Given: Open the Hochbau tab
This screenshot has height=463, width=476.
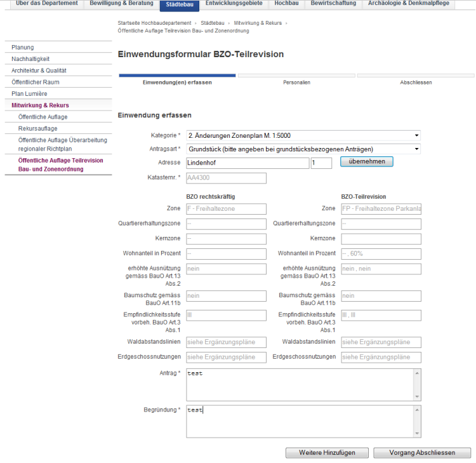Looking at the screenshot, I should pos(287,4).
